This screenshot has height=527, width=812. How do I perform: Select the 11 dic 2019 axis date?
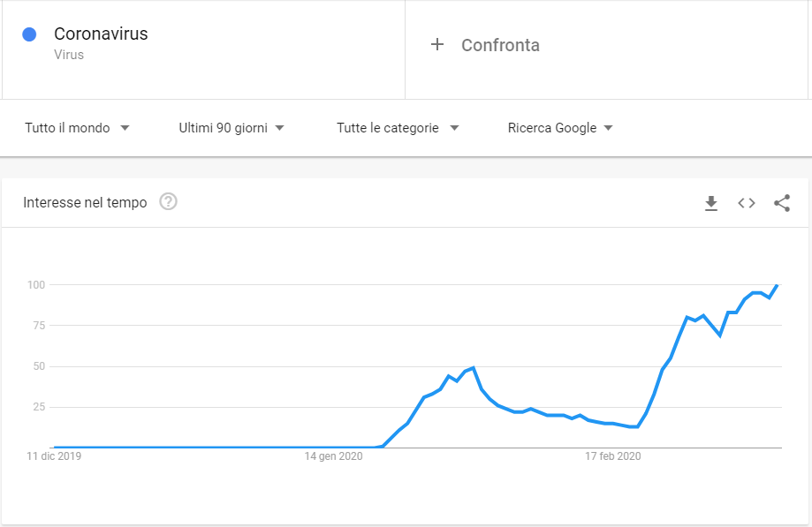point(54,456)
